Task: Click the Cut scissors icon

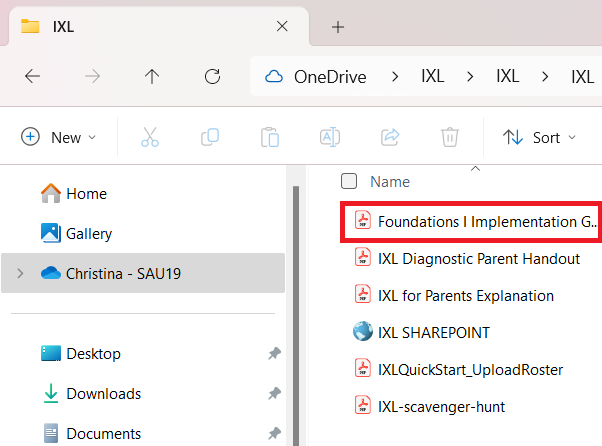Action: [150, 137]
